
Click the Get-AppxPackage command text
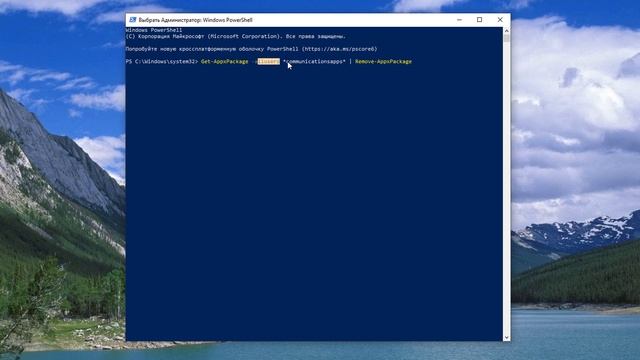[224, 62]
